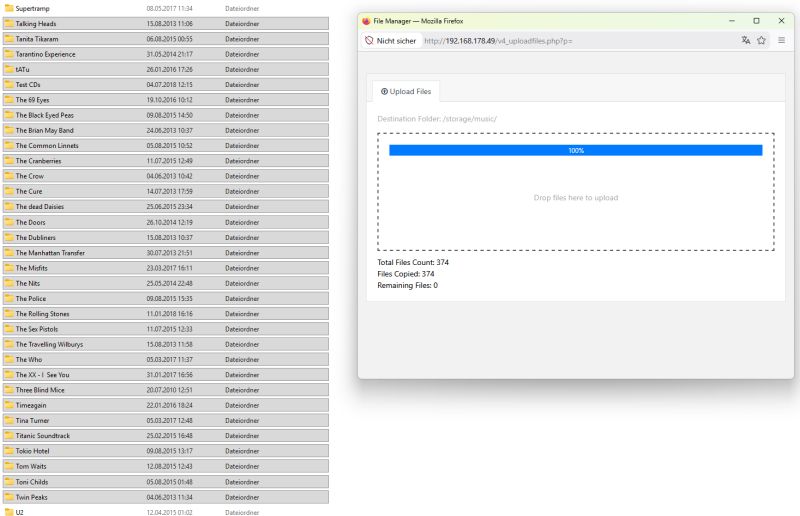The height and width of the screenshot is (516, 800).
Task: Select the Twin Peaks folder
Action: [x=34, y=497]
